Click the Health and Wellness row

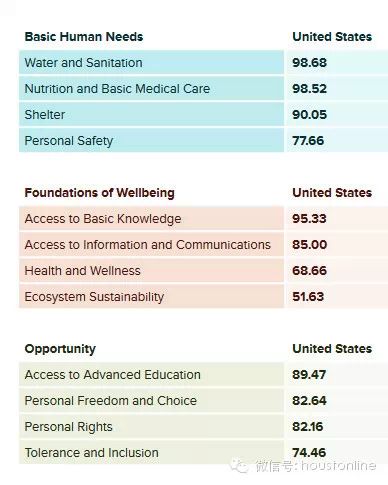203,271
